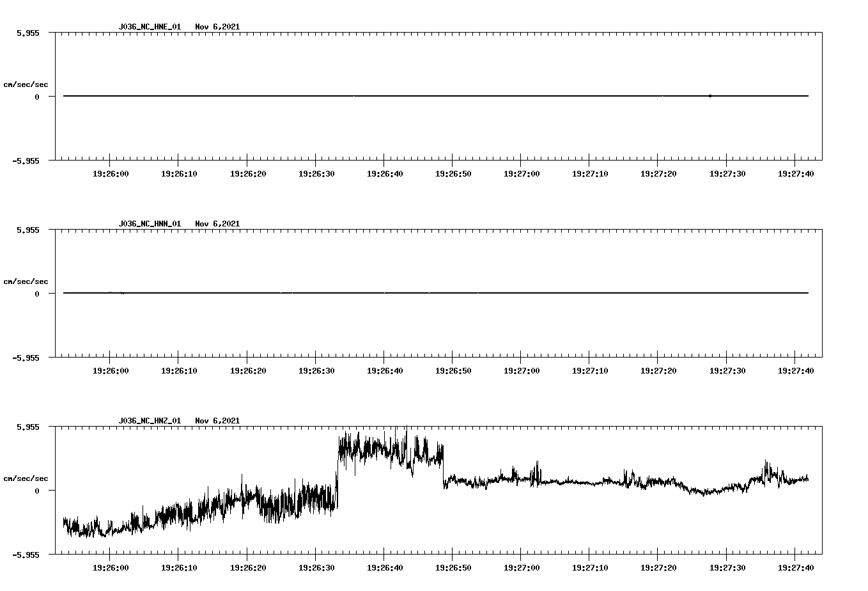Click the 0 axis label of HNN plot

coord(37,294)
